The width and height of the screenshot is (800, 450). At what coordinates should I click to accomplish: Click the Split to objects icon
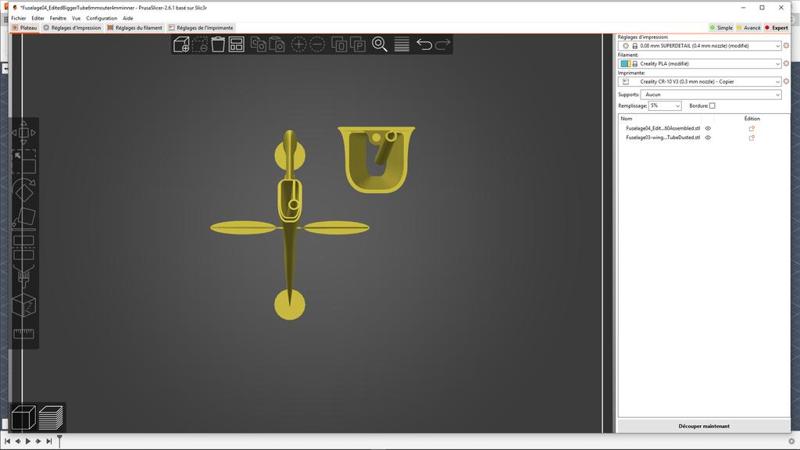(339, 44)
